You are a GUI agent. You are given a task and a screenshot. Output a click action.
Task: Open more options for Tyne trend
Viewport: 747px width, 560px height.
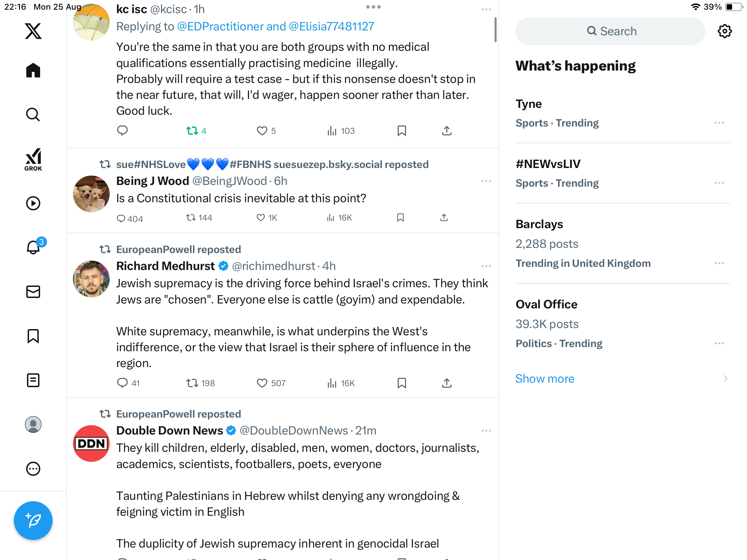pos(719,123)
